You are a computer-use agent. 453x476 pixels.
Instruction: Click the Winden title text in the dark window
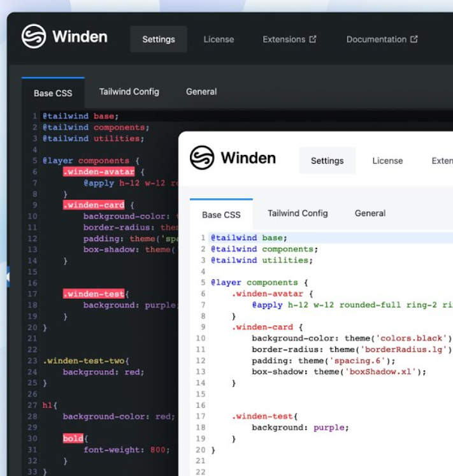(x=80, y=36)
